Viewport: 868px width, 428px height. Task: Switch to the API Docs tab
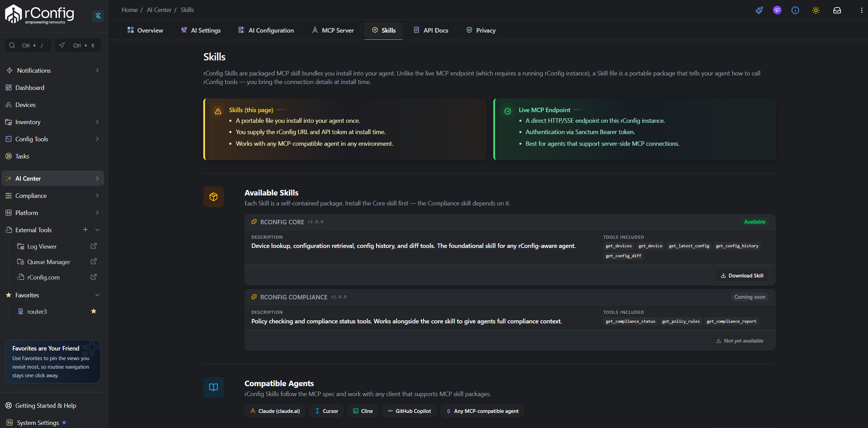coord(431,30)
